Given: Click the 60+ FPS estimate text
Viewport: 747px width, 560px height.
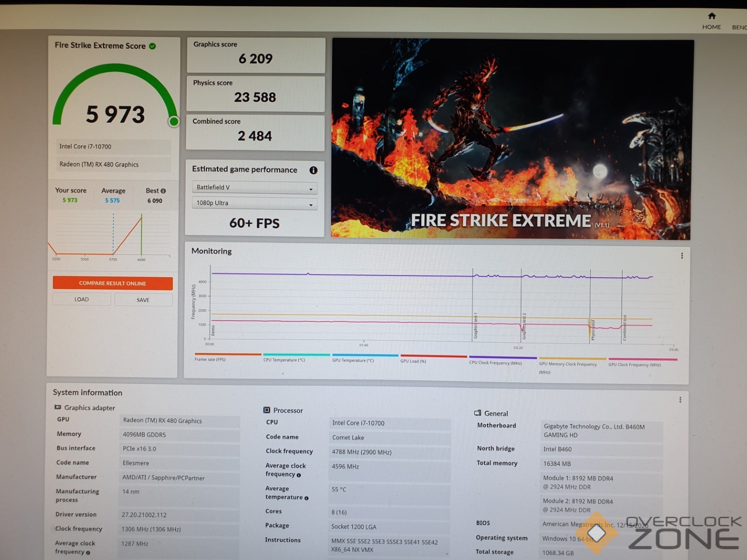Looking at the screenshot, I should coord(254,223).
